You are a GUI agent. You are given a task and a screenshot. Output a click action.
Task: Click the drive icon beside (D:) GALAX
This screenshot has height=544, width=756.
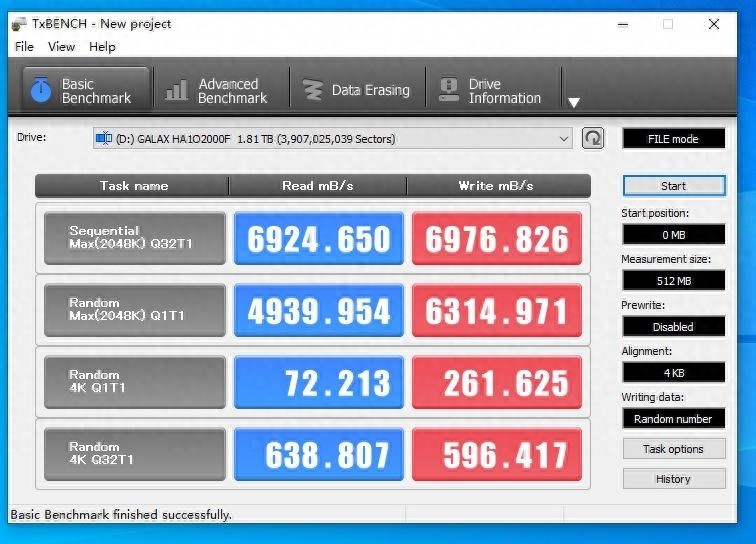[104, 138]
